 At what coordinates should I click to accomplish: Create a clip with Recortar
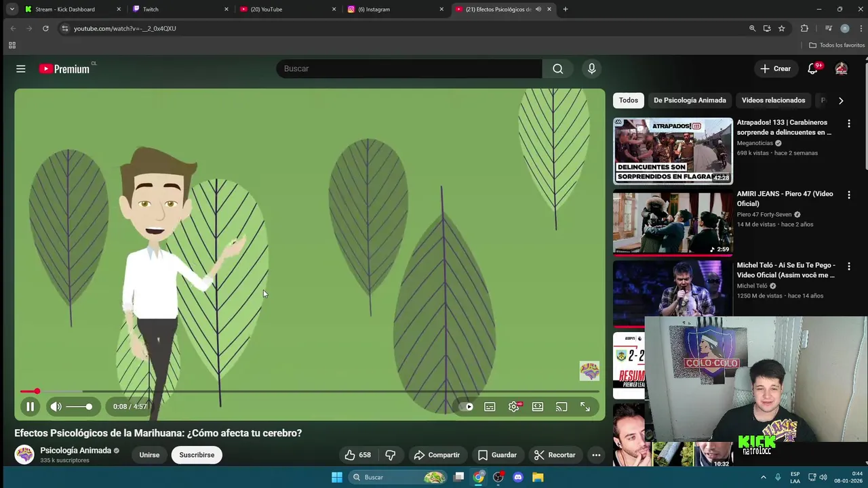tap(555, 455)
